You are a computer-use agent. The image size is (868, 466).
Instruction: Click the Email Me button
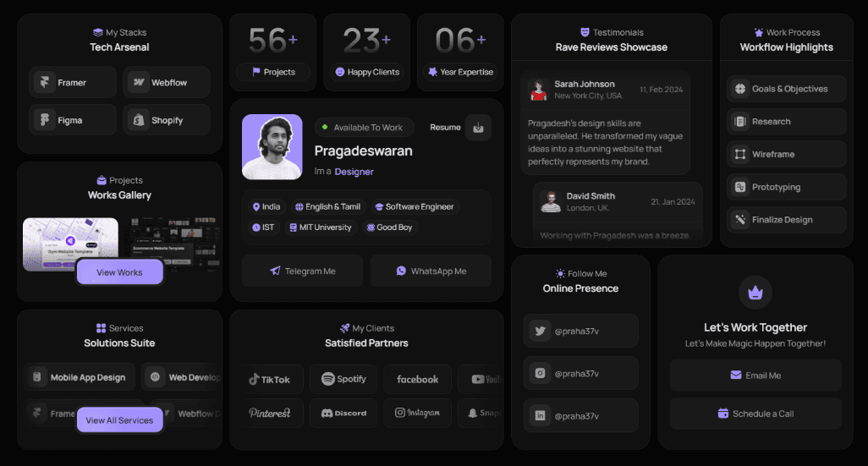tap(755, 376)
